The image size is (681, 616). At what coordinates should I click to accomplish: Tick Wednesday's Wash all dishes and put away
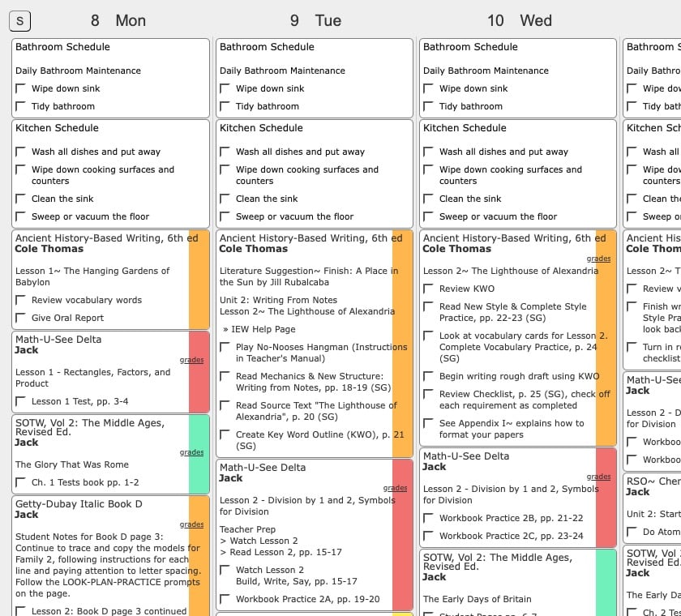click(x=428, y=152)
